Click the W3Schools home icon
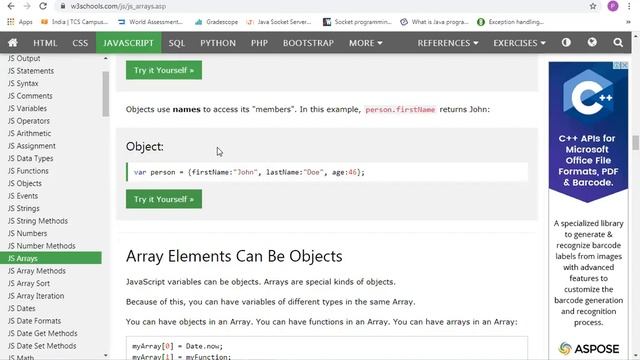Image resolution: width=640 pixels, height=360 pixels. point(13,42)
